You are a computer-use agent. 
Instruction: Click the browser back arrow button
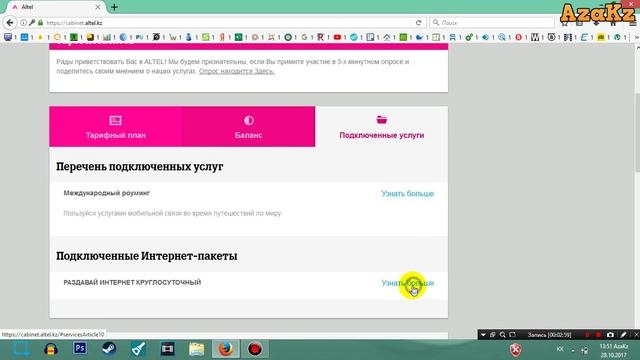(10, 23)
